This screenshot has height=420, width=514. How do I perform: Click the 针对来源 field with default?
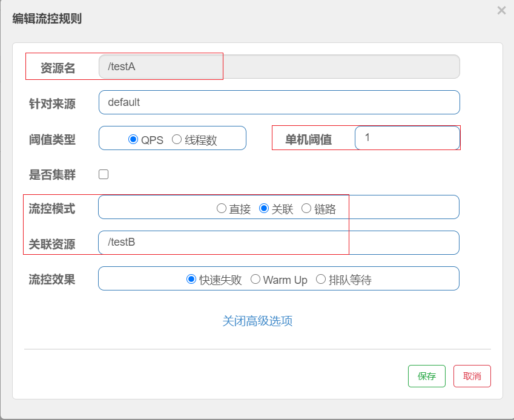279,102
